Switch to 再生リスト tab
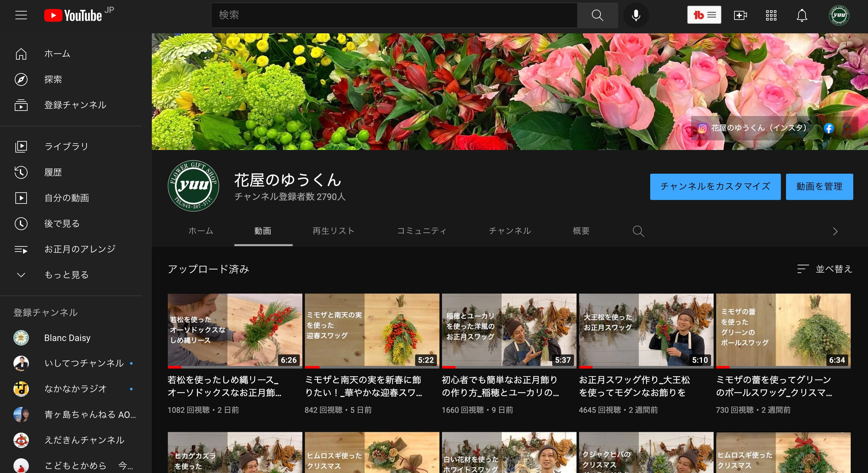This screenshot has height=473, width=868. [x=333, y=231]
